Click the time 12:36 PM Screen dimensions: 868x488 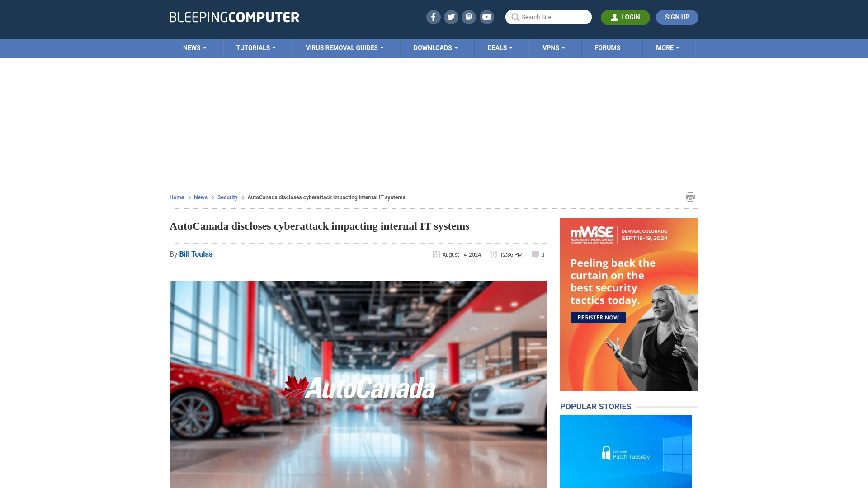click(x=511, y=255)
